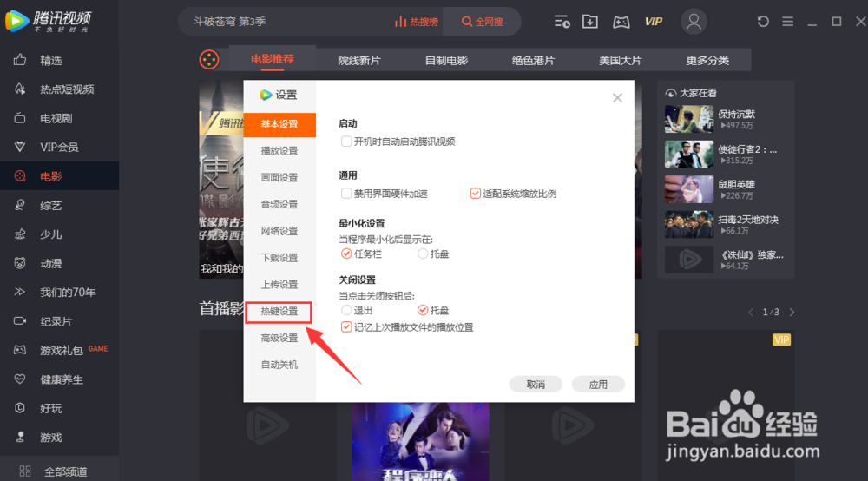This screenshot has width=868, height=481.
Task: Click the 取消 button
Action: (x=536, y=384)
